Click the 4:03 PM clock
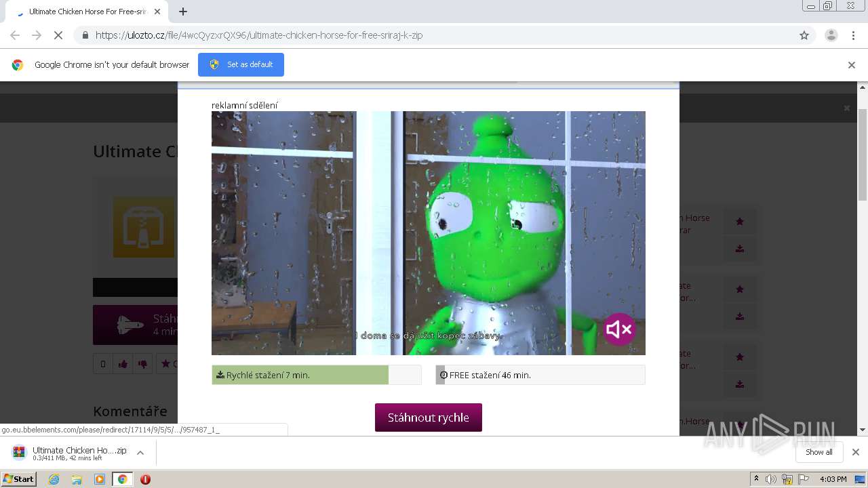 click(x=833, y=479)
